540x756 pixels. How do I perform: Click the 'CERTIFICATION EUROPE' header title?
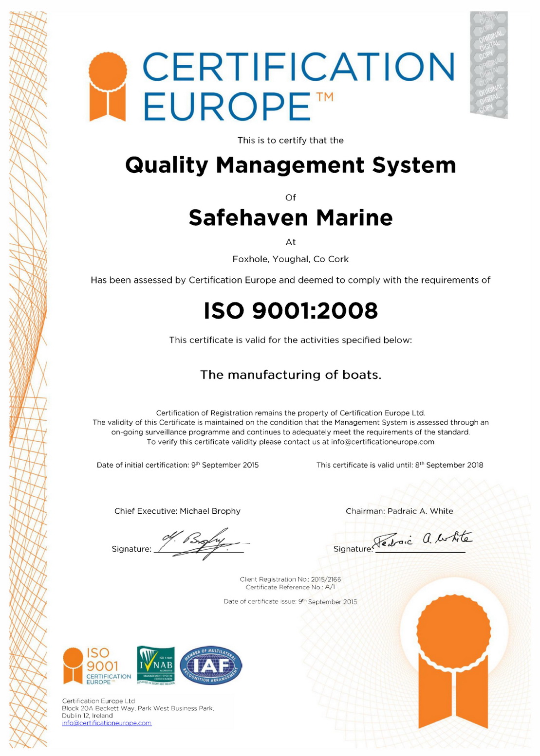298,86
